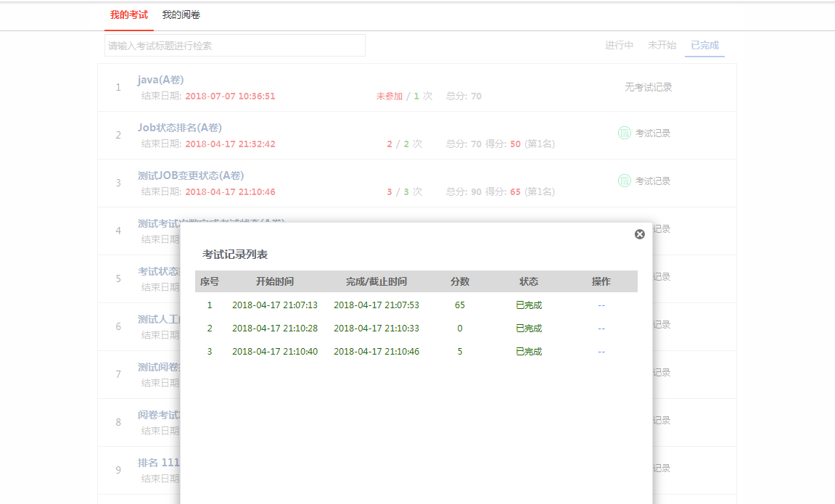Click end date 2018-04-17 21:32:42

pyautogui.click(x=230, y=144)
